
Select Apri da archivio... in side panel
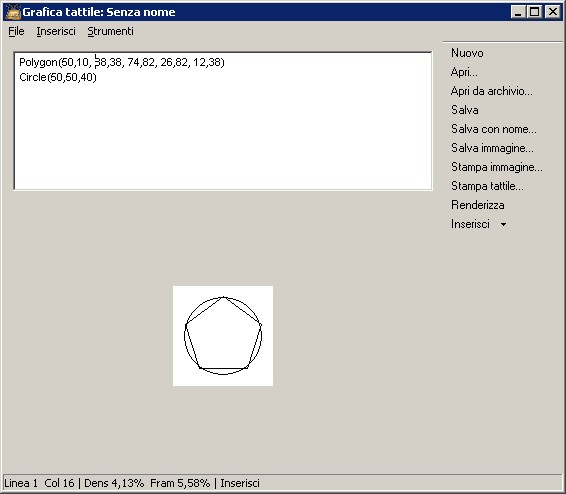click(x=491, y=91)
